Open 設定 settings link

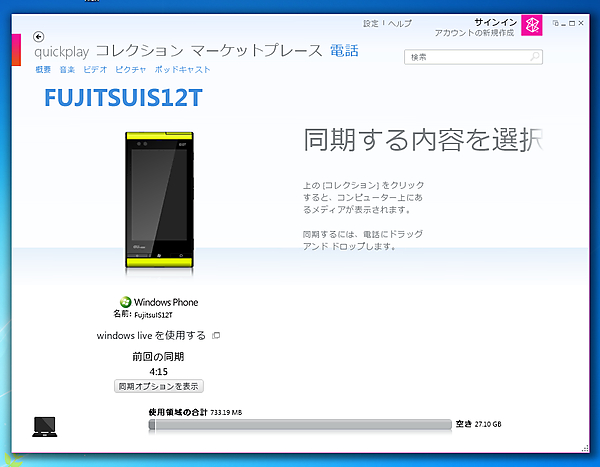point(370,24)
